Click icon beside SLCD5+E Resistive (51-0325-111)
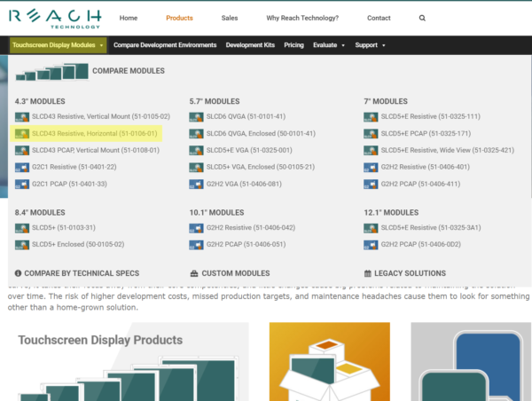Screen dimensions: 532x401 click(371, 117)
